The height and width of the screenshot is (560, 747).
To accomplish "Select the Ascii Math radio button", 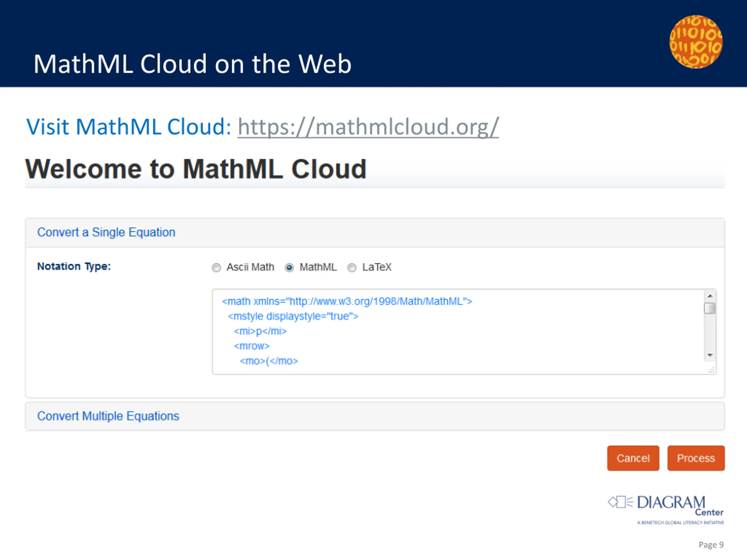I will click(x=216, y=268).
